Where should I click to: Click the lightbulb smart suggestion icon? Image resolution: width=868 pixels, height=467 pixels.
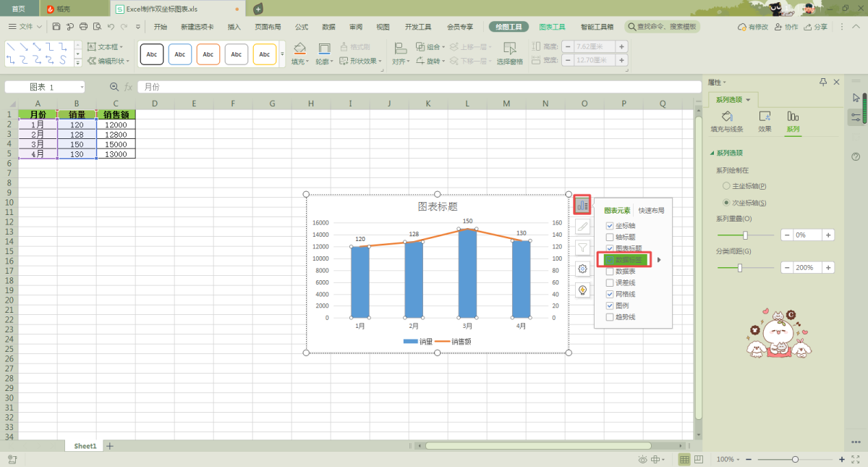pos(582,290)
